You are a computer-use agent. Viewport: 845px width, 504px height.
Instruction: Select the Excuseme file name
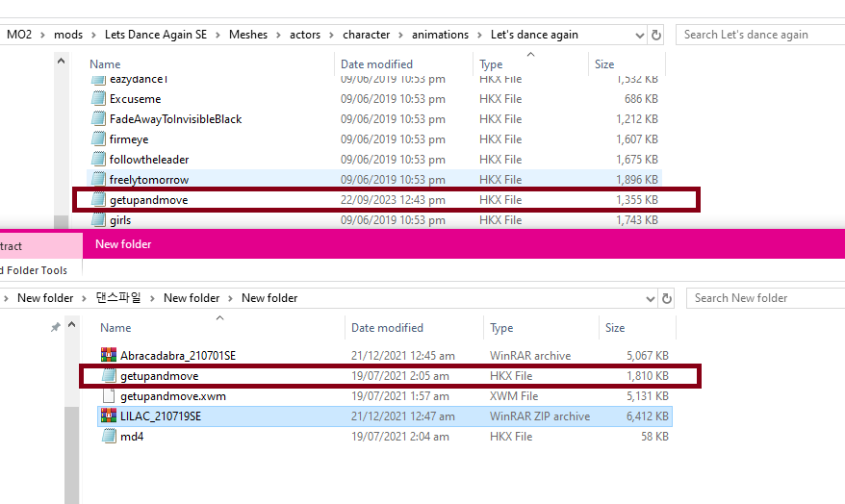tap(136, 98)
